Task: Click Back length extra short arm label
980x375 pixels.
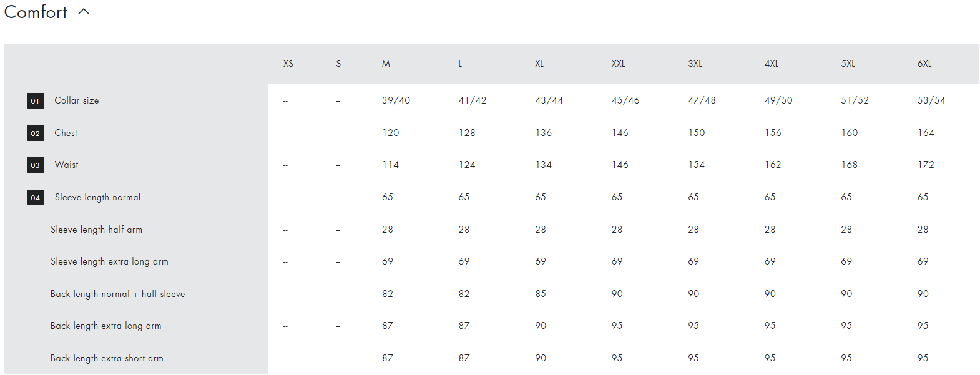Action: click(x=107, y=358)
